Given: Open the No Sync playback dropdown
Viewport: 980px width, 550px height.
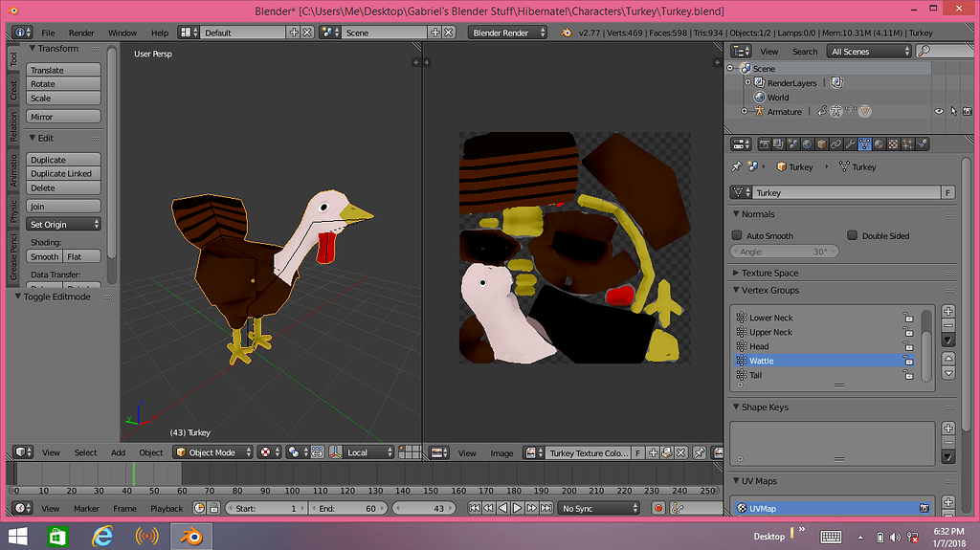Looking at the screenshot, I should click(599, 508).
